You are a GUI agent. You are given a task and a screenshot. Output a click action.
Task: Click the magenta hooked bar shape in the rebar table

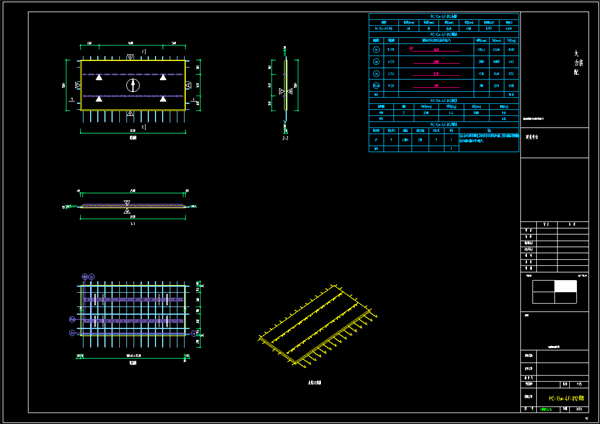point(434,50)
